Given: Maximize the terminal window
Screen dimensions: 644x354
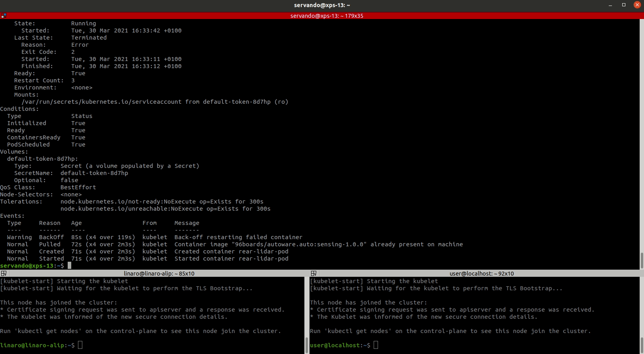Looking at the screenshot, I should tap(624, 5).
